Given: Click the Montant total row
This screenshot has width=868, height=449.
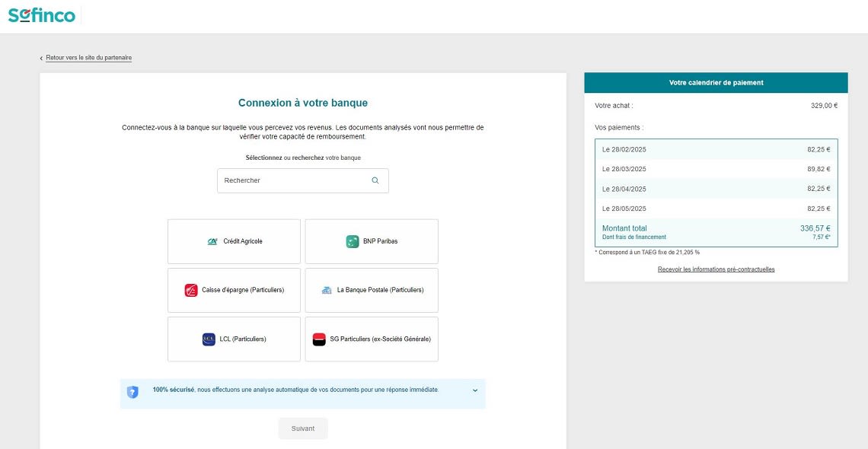Looking at the screenshot, I should click(716, 231).
